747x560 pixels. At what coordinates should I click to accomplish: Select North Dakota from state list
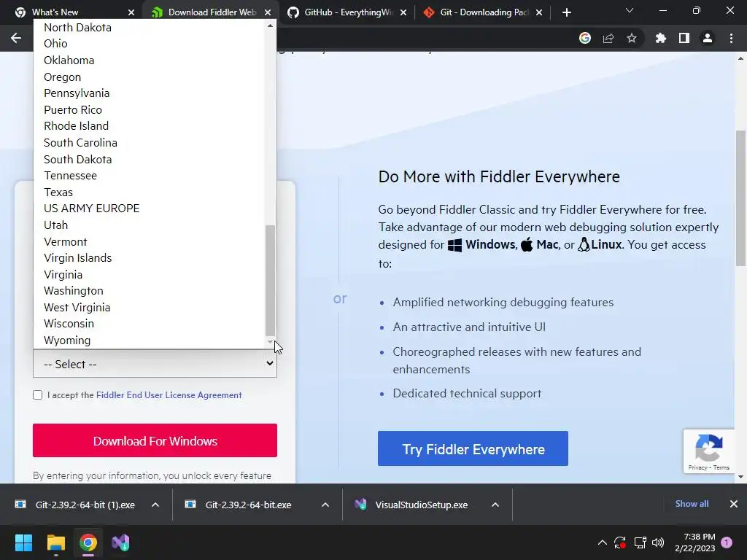tap(149, 27)
